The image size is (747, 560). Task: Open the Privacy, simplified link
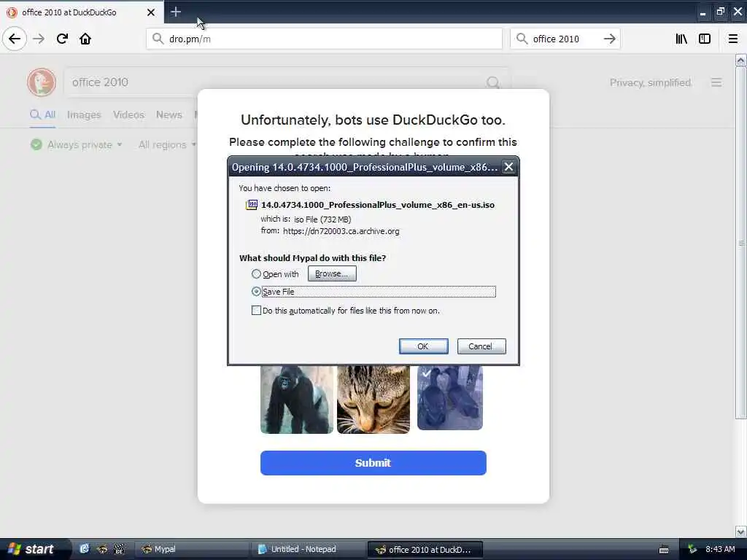pyautogui.click(x=651, y=83)
